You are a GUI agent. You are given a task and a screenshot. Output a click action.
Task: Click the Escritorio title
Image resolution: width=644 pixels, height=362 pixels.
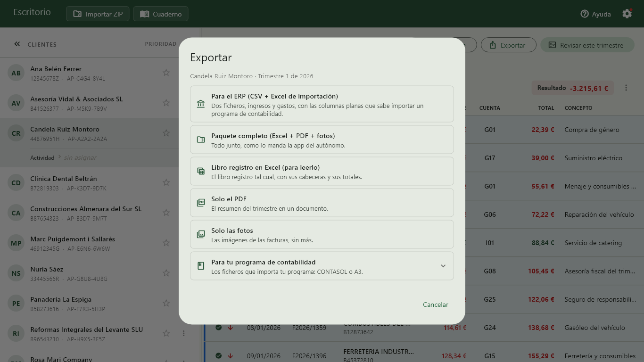[x=32, y=12]
